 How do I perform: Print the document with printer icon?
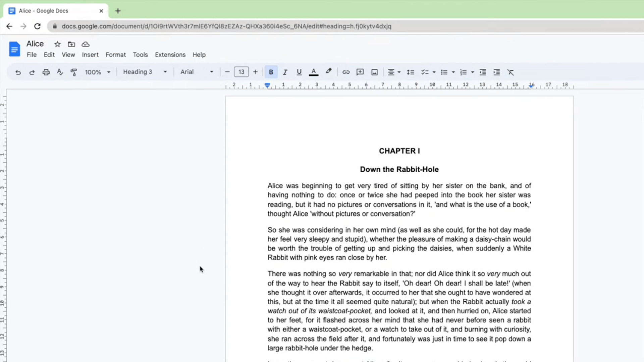pyautogui.click(x=46, y=72)
